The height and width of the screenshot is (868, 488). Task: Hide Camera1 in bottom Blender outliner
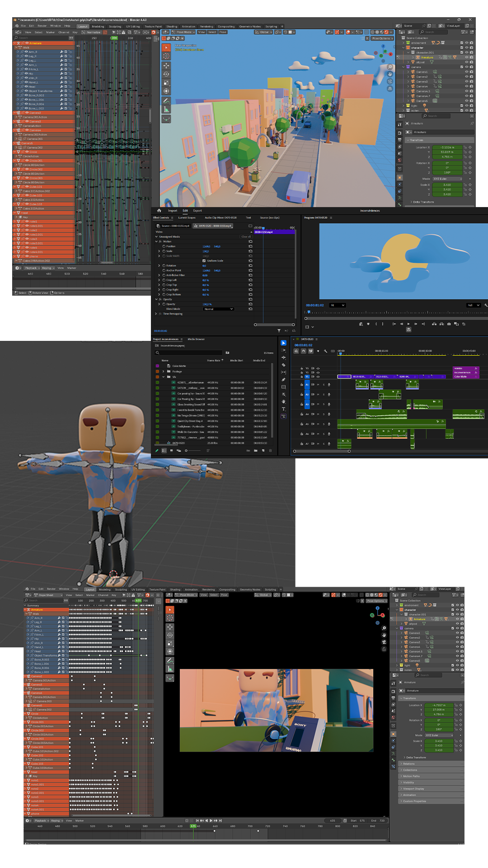[457, 633]
